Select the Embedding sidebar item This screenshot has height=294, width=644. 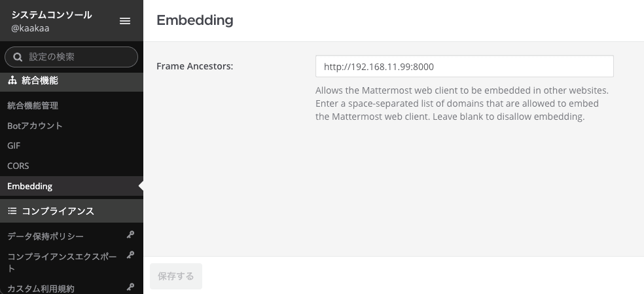[x=71, y=186]
